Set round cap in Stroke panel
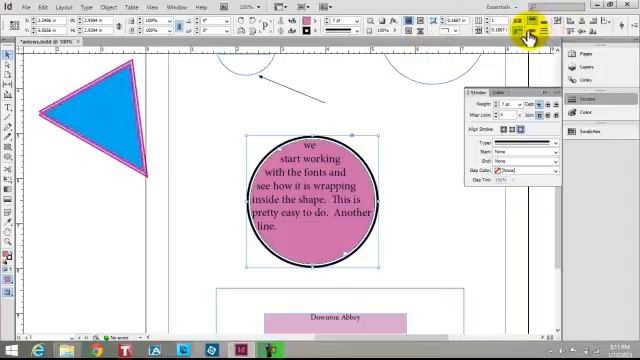The width and height of the screenshot is (640, 360). click(548, 104)
